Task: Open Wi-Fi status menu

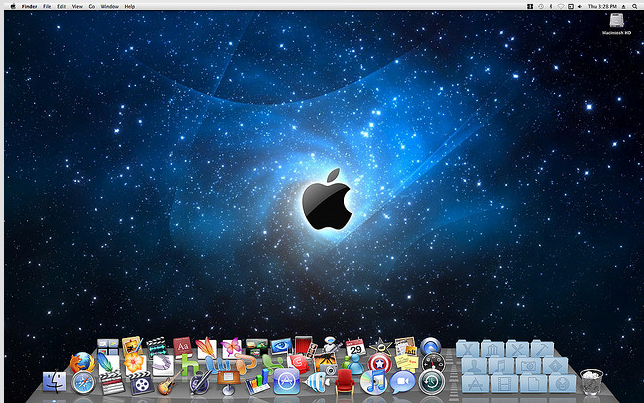Action: point(561,6)
